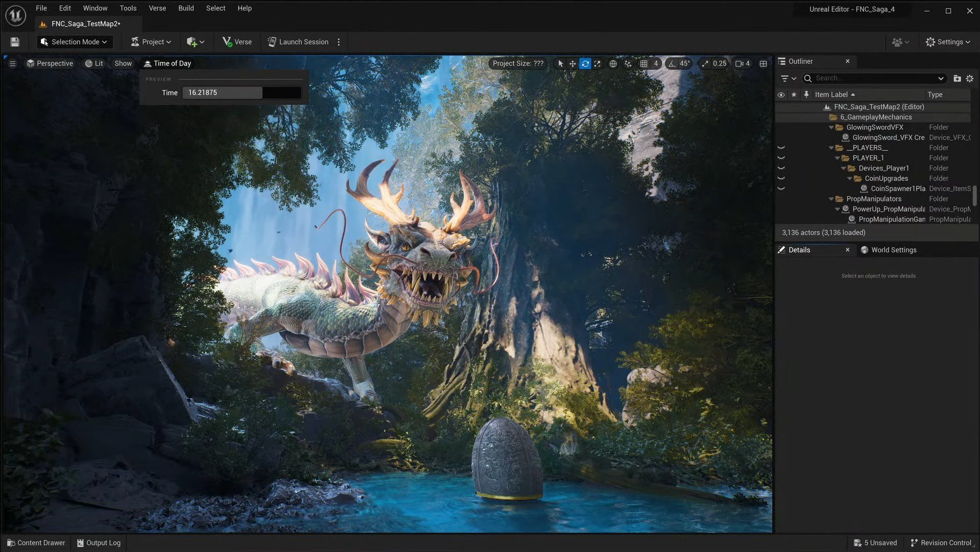The height and width of the screenshot is (552, 980).
Task: Create a new folder in the Outliner
Action: (x=957, y=78)
